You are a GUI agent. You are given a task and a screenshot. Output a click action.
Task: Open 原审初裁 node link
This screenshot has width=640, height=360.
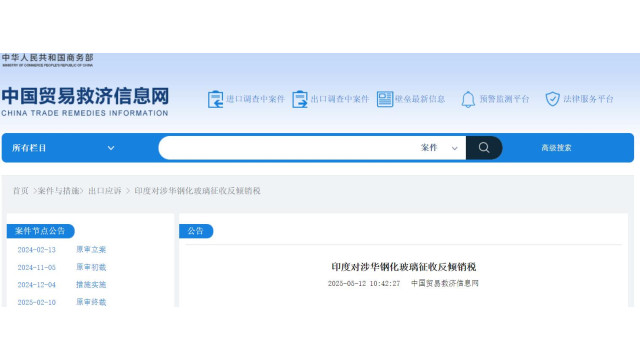pos(91,267)
